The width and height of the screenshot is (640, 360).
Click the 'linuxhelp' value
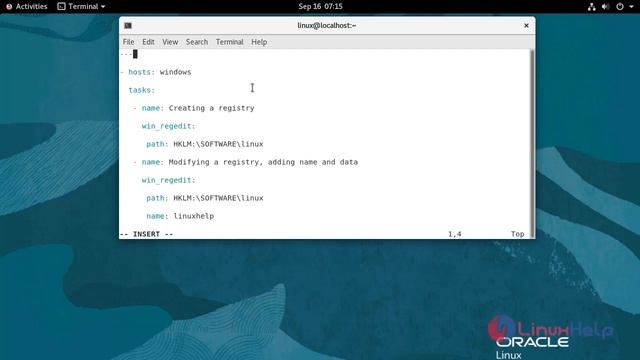[193, 216]
